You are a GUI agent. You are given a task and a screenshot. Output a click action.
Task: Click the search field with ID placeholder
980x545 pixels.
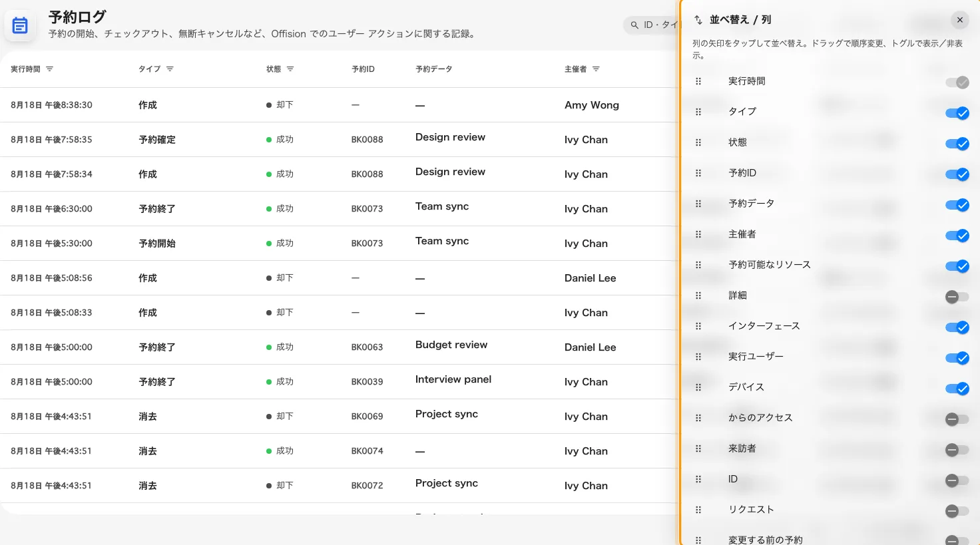pos(651,25)
